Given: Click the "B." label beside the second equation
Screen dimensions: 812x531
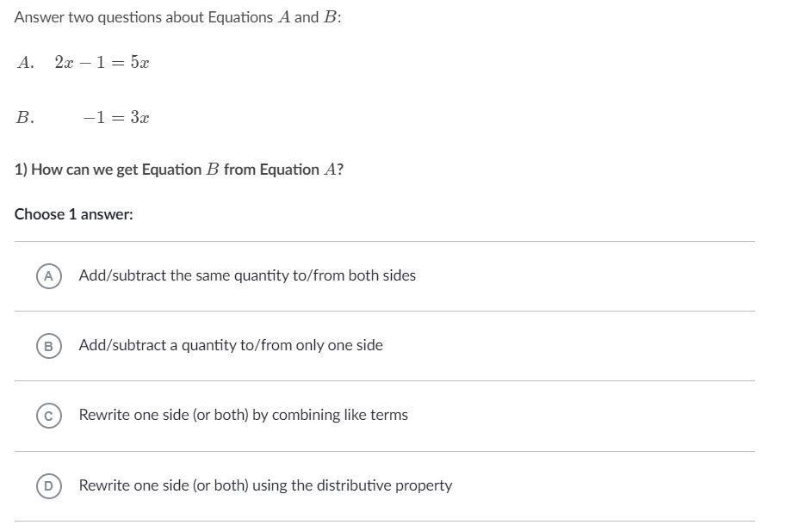Looking at the screenshot, I should (x=25, y=118).
